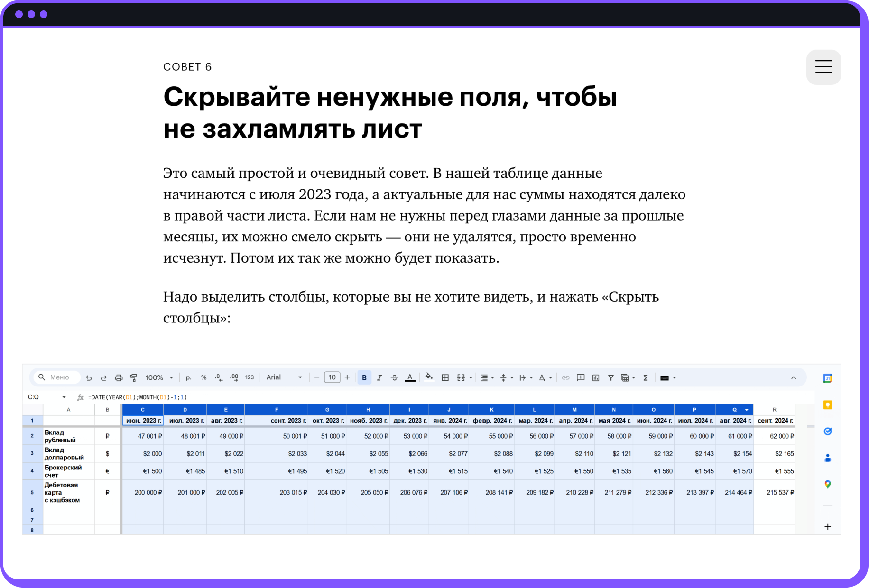Click cell 'Вклад рублевый'
The width and height of the screenshot is (869, 588).
click(x=69, y=436)
